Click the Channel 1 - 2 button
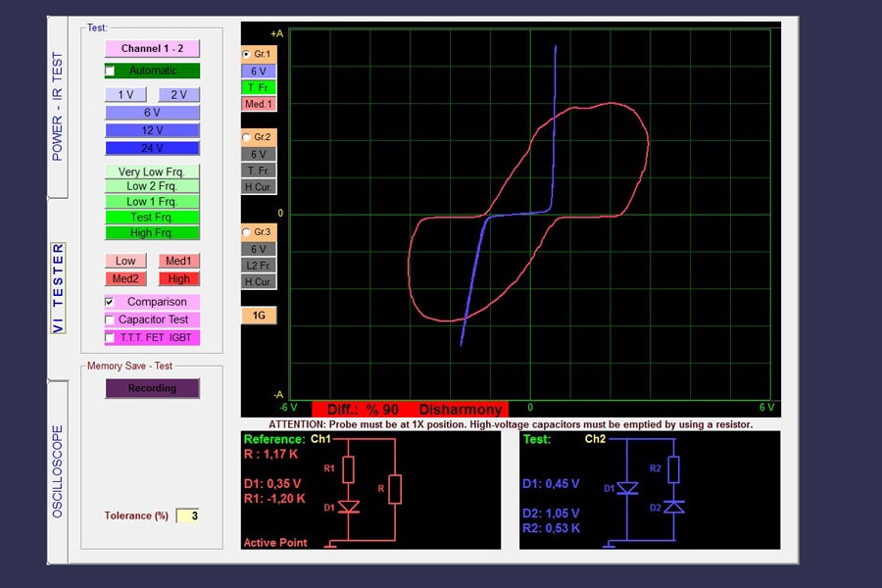Viewport: 882px width, 588px height. tap(152, 48)
